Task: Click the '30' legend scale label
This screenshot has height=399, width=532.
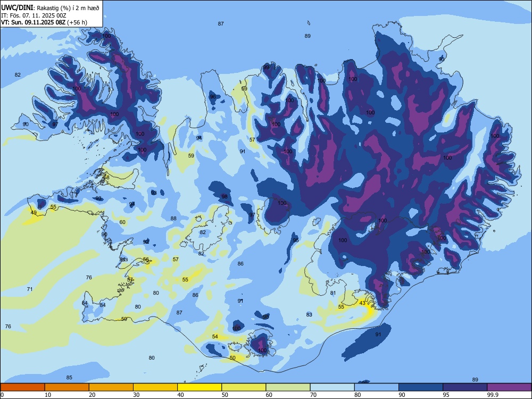Action: coord(136,395)
